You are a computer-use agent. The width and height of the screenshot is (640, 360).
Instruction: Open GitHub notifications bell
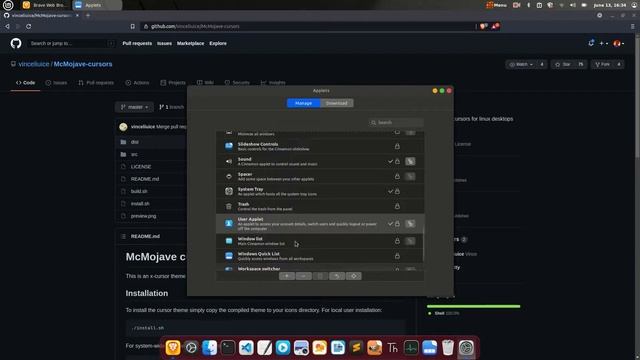coord(591,43)
